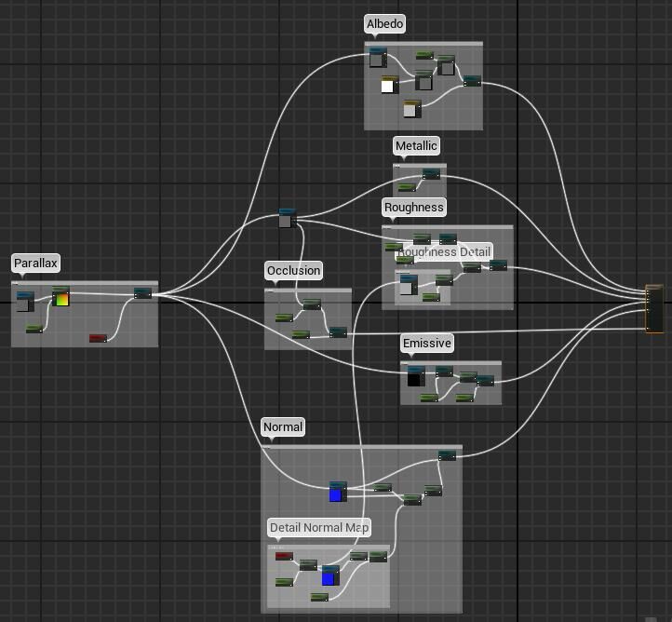The width and height of the screenshot is (672, 622).
Task: Select the Emissive comment label
Action: pyautogui.click(x=426, y=344)
